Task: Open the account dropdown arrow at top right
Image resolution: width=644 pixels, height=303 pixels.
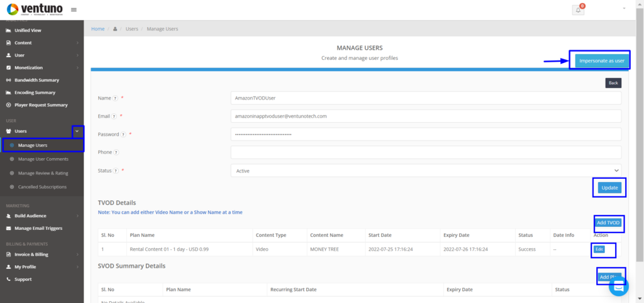Action: point(625,8)
